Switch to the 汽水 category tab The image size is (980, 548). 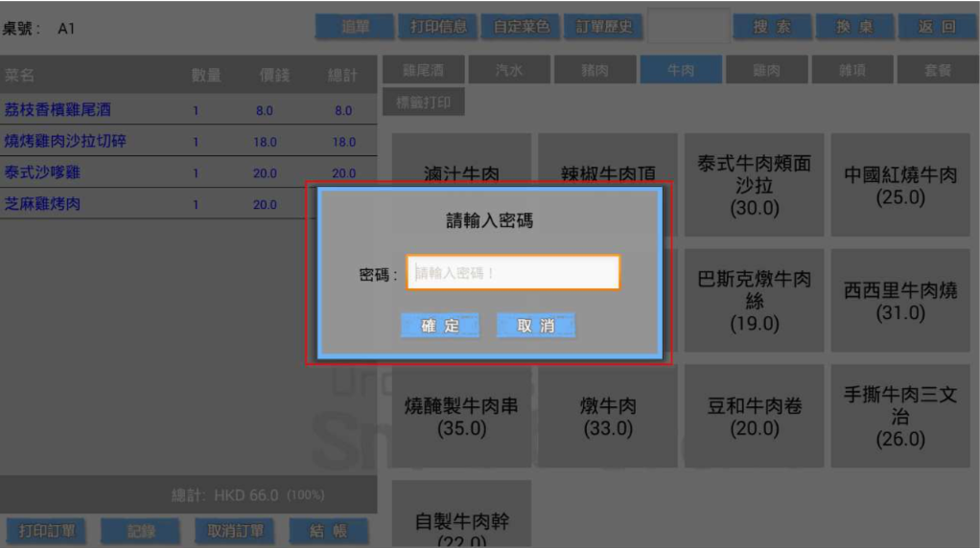(x=509, y=70)
